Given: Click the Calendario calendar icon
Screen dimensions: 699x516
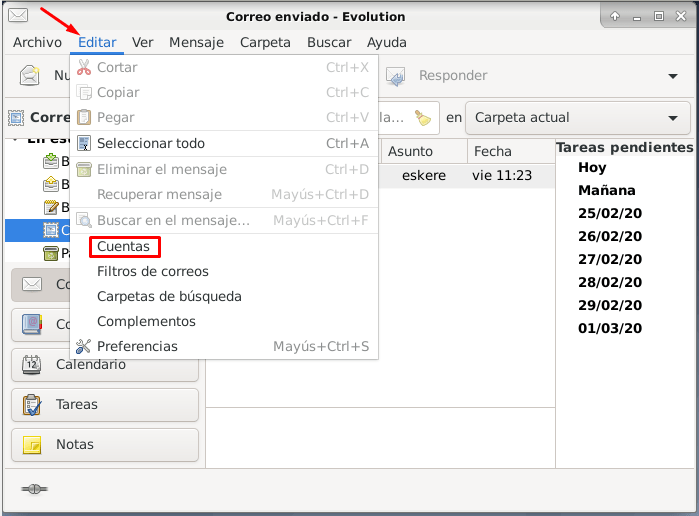Looking at the screenshot, I should point(31,365).
